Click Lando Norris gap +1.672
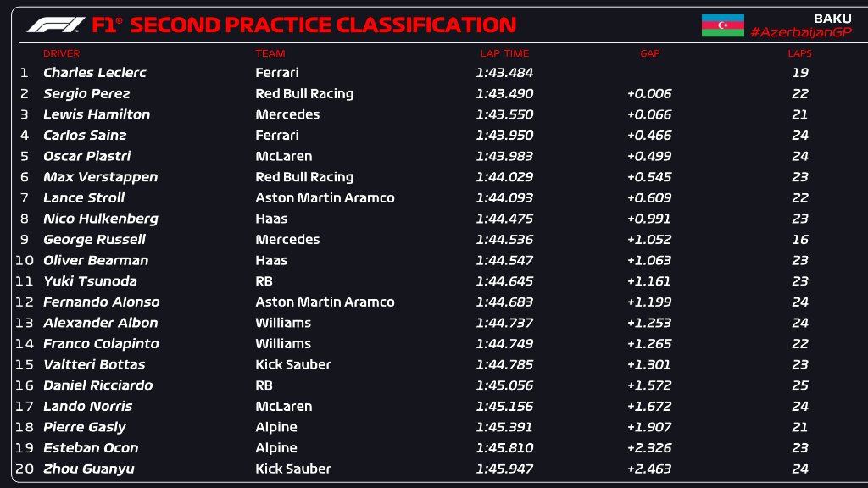Image resolution: width=868 pixels, height=488 pixels. [649, 406]
